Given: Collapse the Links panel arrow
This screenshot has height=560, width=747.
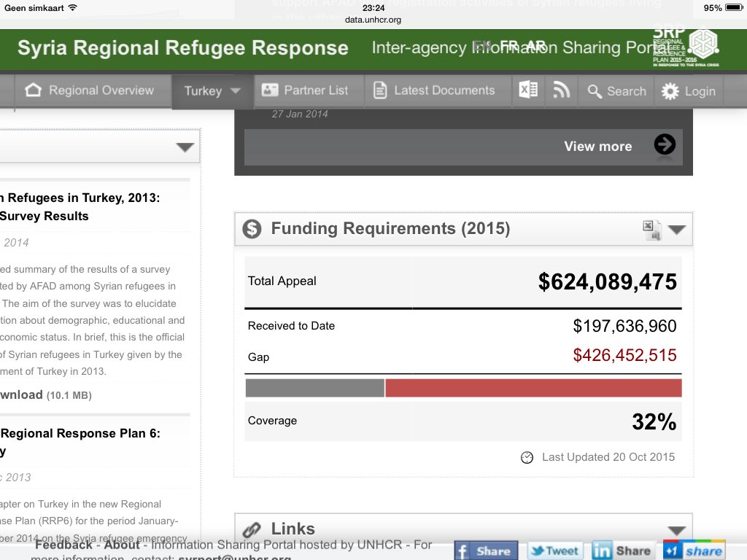Looking at the screenshot, I should [x=676, y=531].
